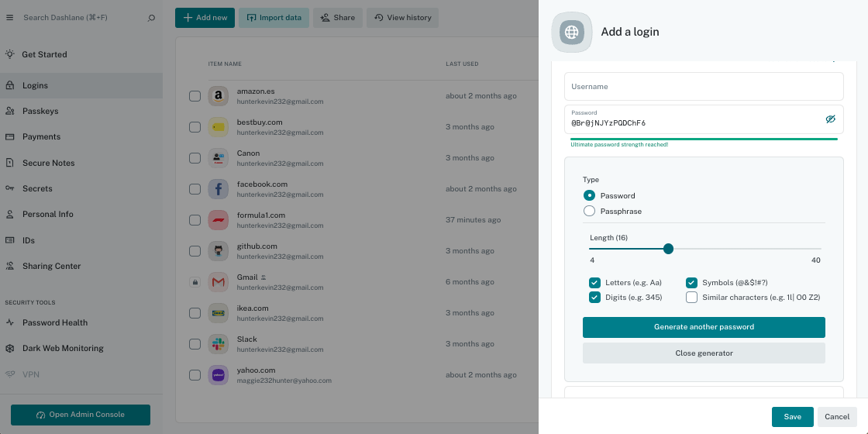Open the Canon login icon

click(218, 158)
